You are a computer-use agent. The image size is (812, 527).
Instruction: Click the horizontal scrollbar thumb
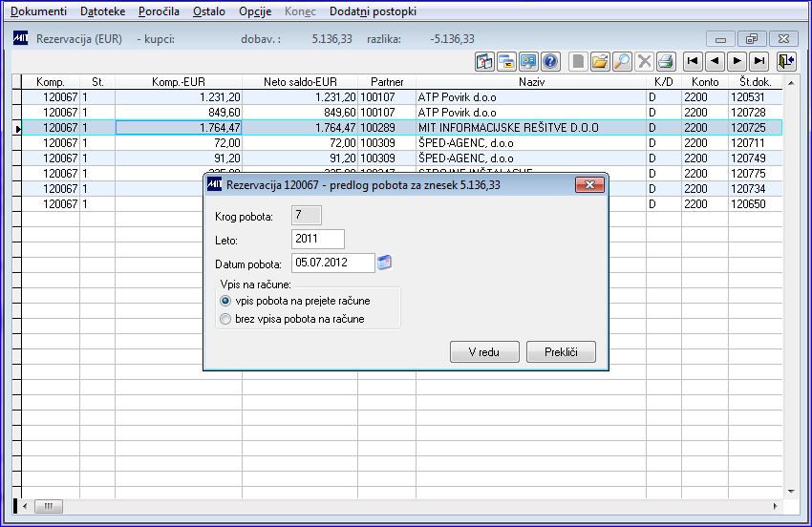[x=48, y=506]
